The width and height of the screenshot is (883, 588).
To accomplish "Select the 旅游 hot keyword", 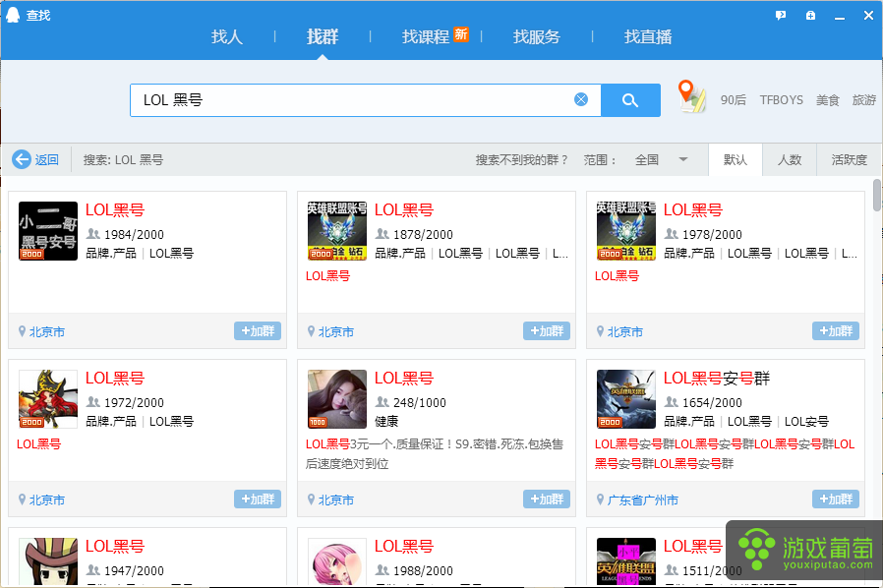I will pyautogui.click(x=864, y=100).
